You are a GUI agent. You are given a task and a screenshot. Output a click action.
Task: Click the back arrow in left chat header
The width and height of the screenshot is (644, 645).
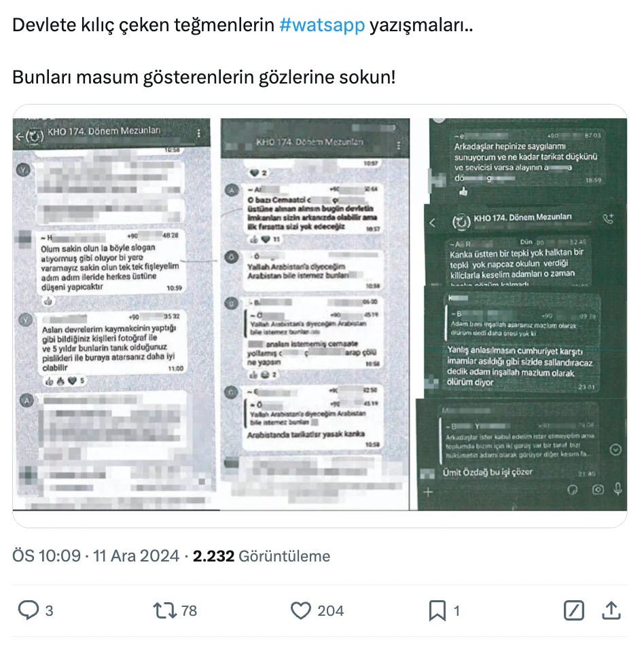pos(19,136)
